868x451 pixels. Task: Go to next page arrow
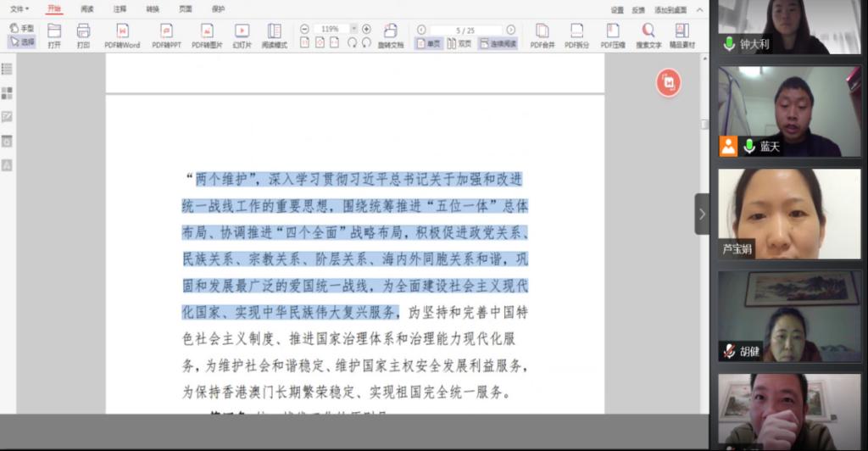tap(511, 30)
